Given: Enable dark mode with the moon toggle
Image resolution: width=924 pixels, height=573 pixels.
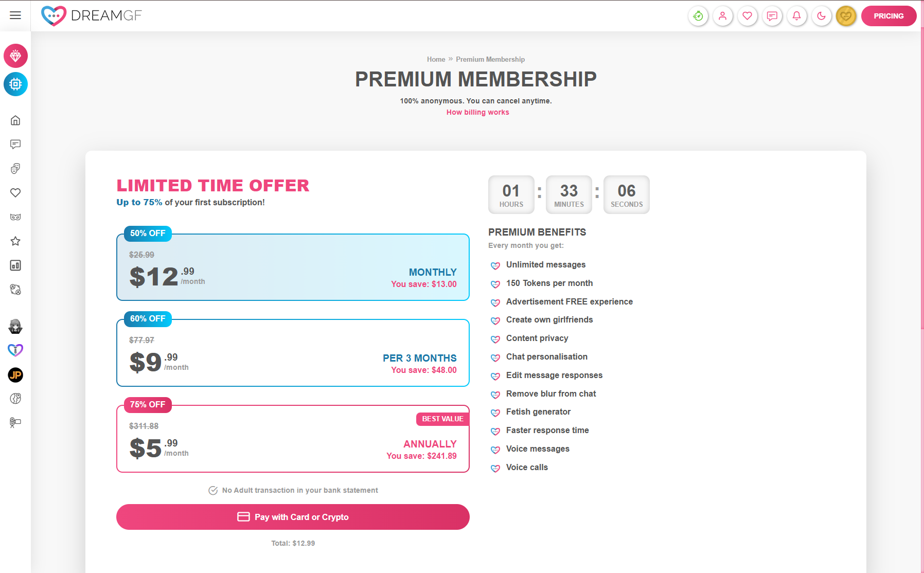Looking at the screenshot, I should coord(822,16).
